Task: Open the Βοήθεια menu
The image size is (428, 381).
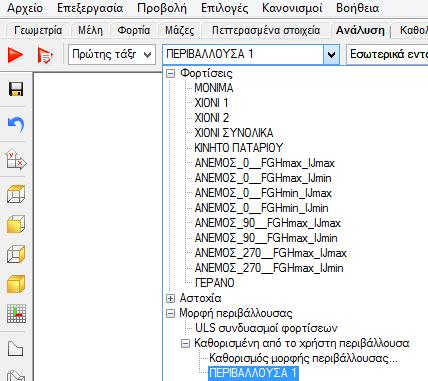Action: (358, 8)
